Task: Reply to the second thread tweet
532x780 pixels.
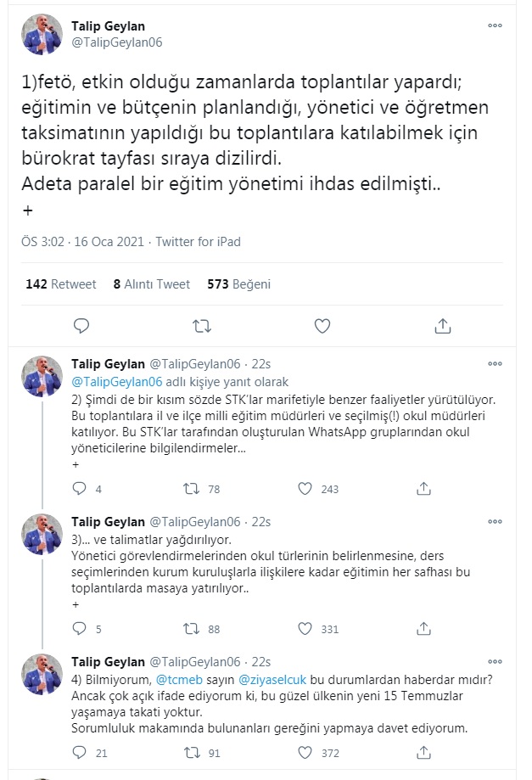Action: coord(80,489)
